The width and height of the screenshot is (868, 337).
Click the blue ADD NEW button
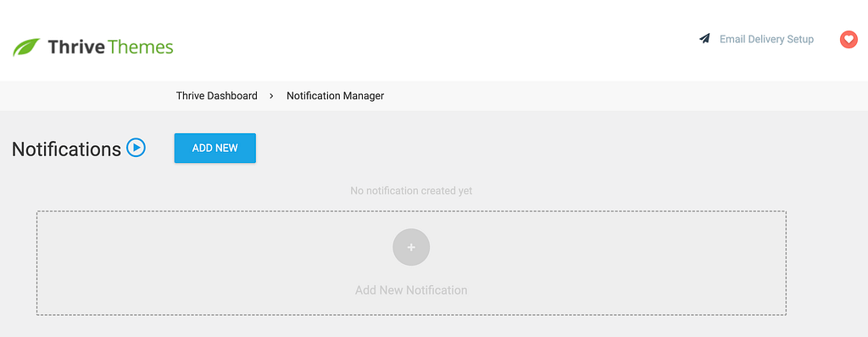coord(214,148)
